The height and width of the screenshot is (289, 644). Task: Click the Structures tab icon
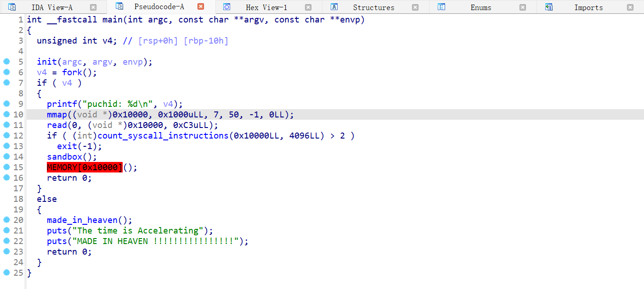(334, 7)
